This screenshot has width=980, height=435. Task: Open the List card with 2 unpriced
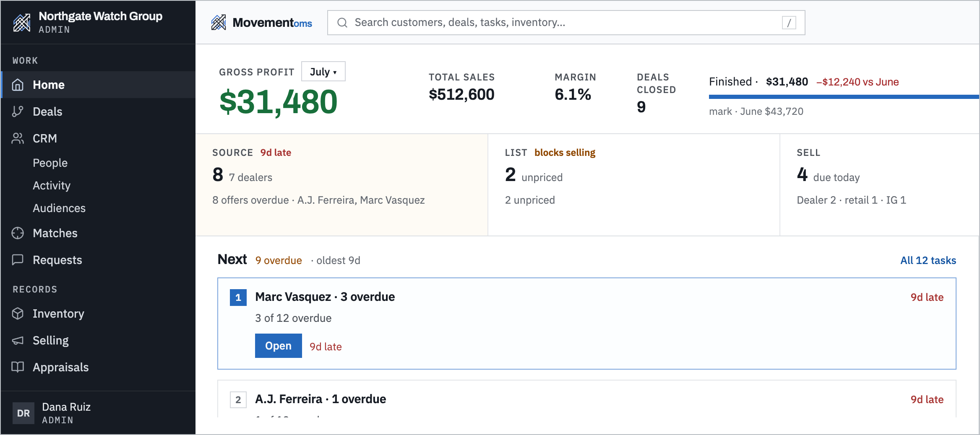634,185
